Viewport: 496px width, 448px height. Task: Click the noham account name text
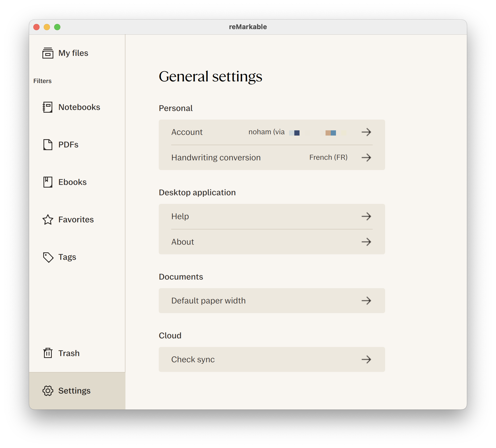259,132
